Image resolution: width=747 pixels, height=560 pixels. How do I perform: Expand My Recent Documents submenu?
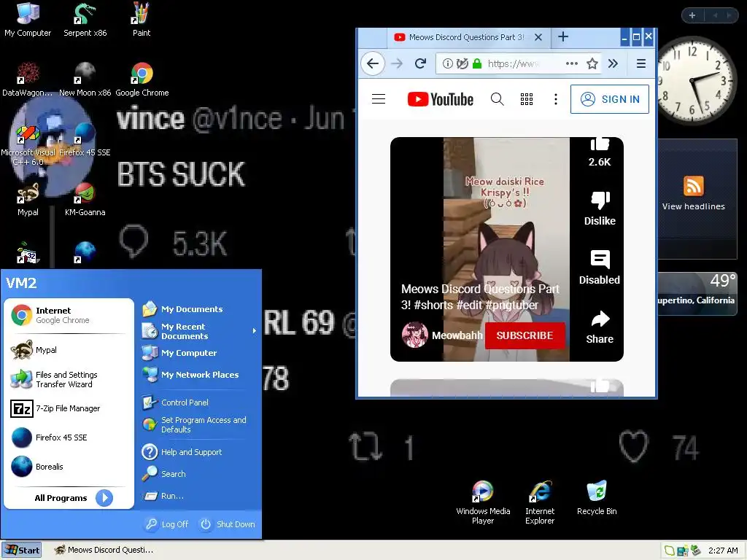(198, 331)
